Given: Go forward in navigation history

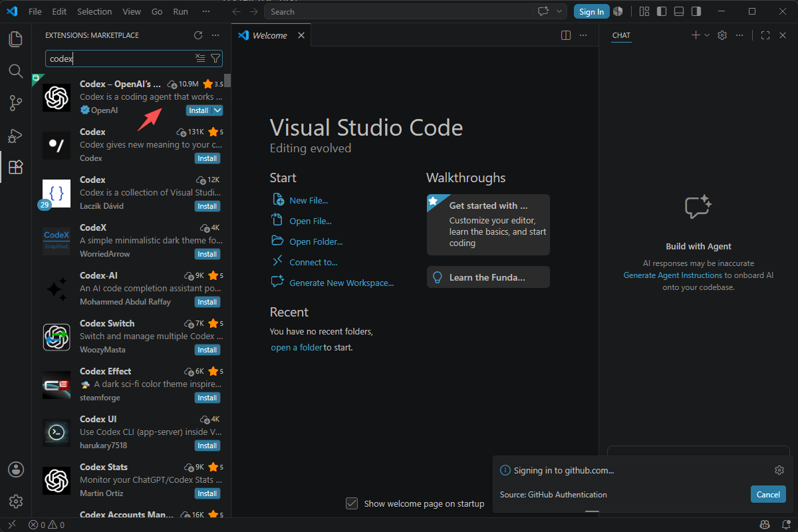Looking at the screenshot, I should (x=253, y=11).
